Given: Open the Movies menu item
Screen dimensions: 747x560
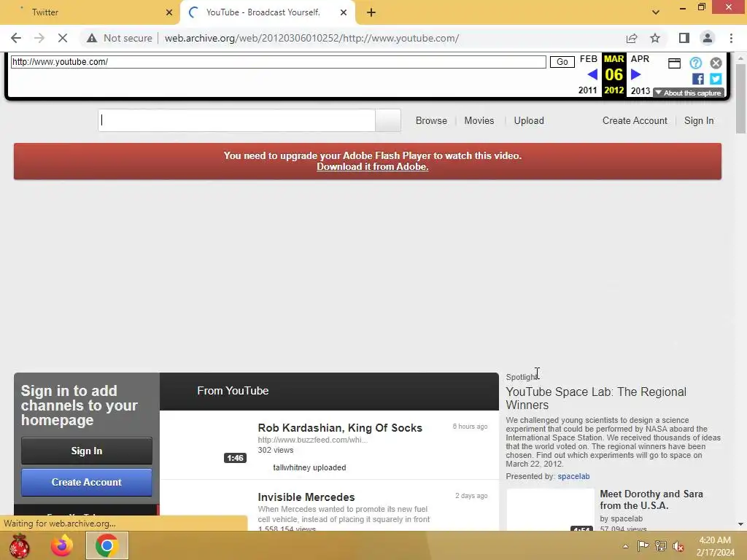Looking at the screenshot, I should [x=479, y=120].
